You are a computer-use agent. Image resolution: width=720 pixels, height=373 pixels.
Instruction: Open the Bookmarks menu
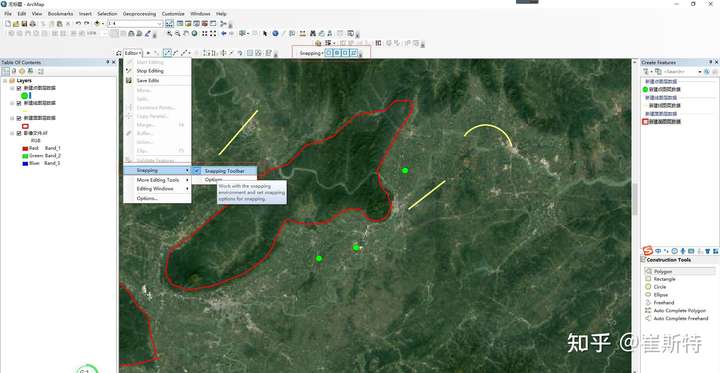pos(60,14)
